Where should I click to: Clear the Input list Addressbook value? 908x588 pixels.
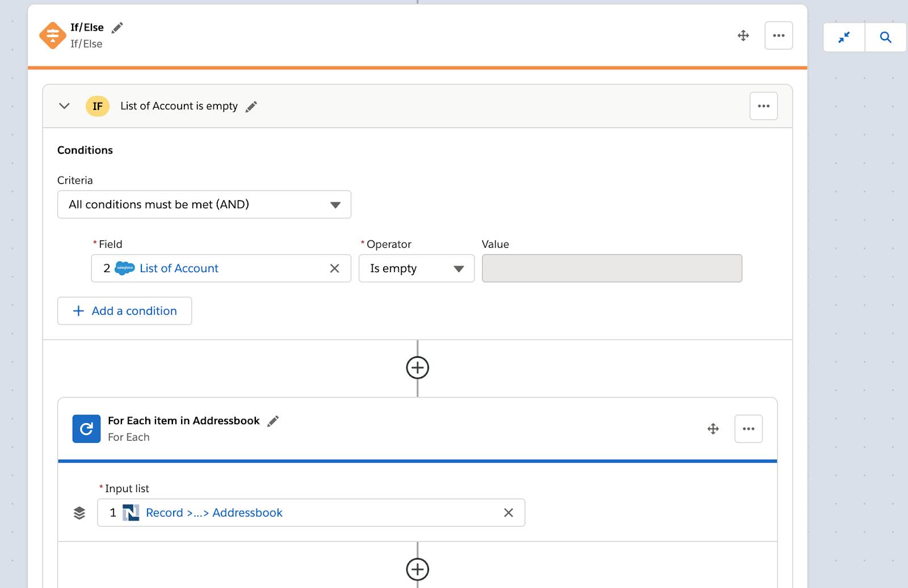click(x=508, y=513)
